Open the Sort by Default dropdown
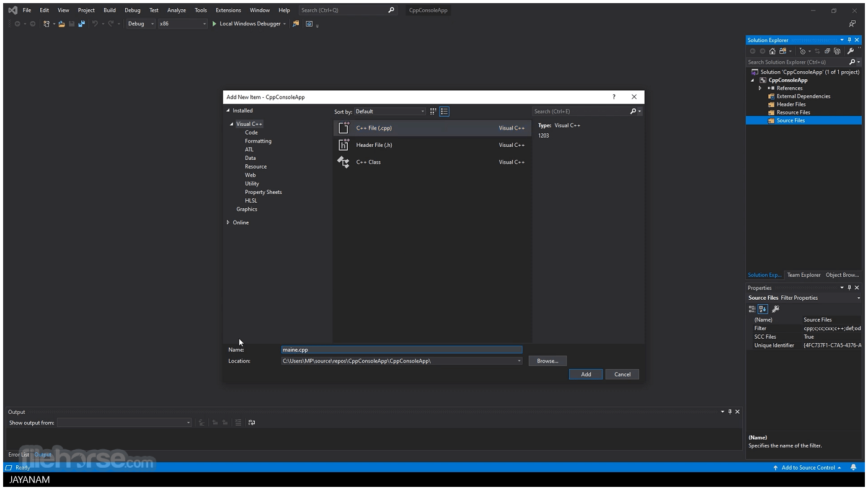 click(x=390, y=112)
